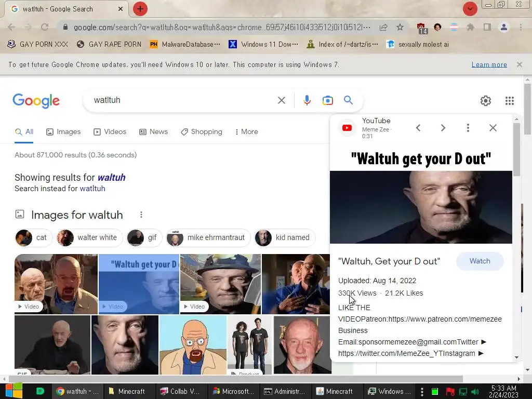Bookmark this page with star icon
Viewport: 532px width, 399px height.
[x=400, y=27]
